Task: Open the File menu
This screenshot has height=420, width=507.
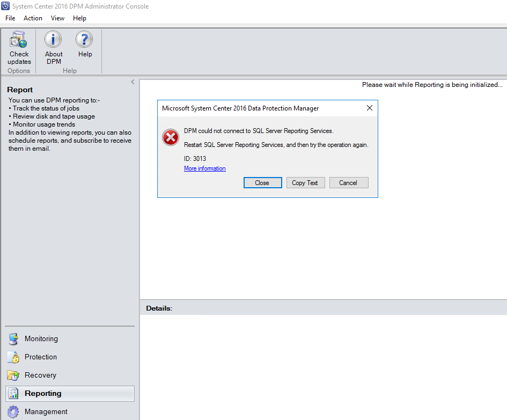Action: pyautogui.click(x=10, y=18)
